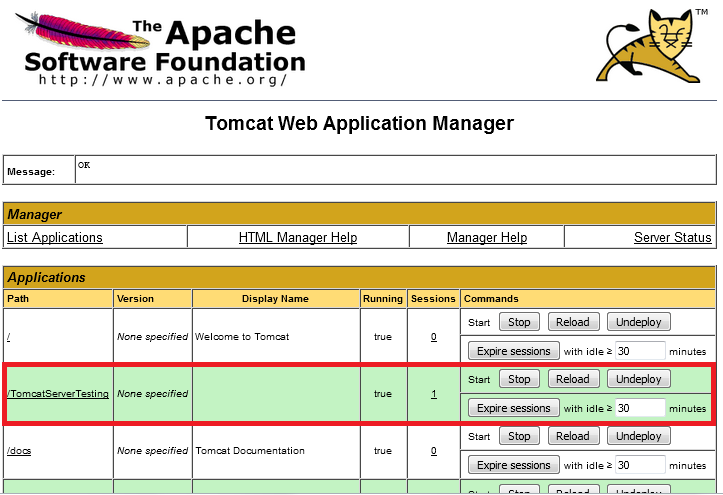Undeploy the TomcatServerTesting application

[639, 379]
